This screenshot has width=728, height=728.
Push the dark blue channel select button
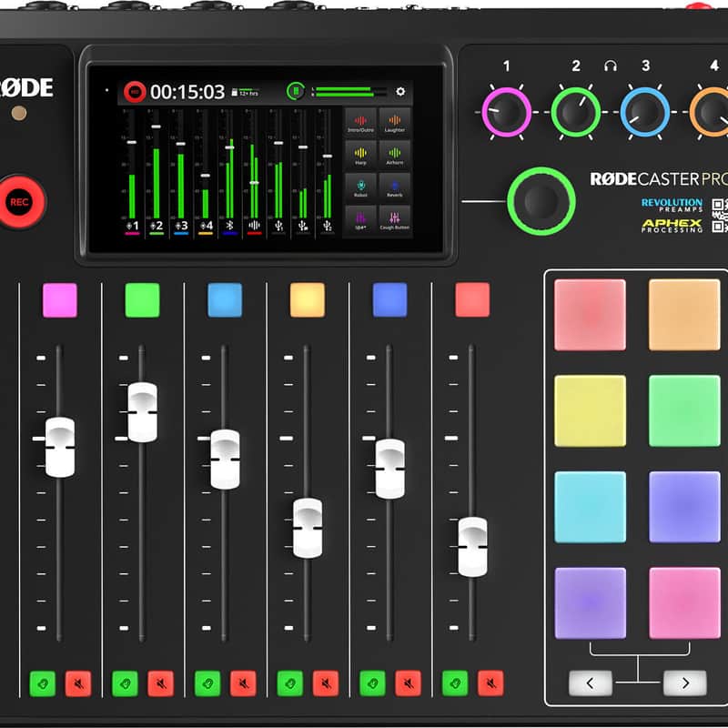tap(390, 300)
